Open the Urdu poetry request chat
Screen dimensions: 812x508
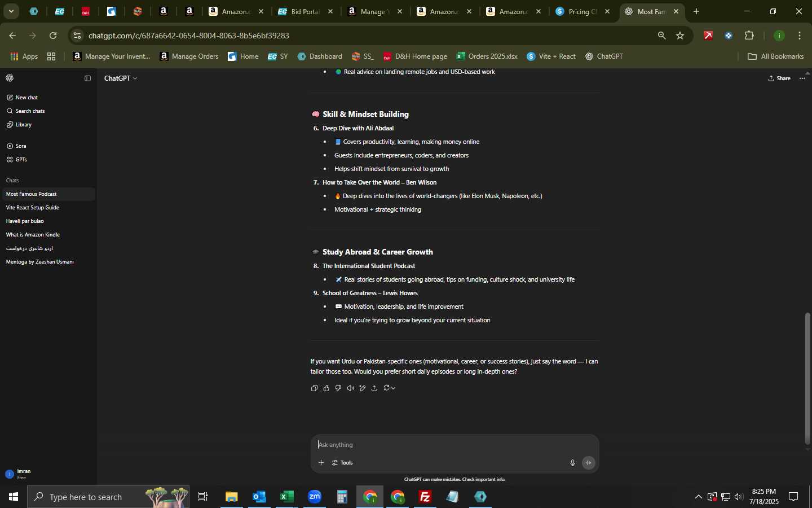pos(48,248)
